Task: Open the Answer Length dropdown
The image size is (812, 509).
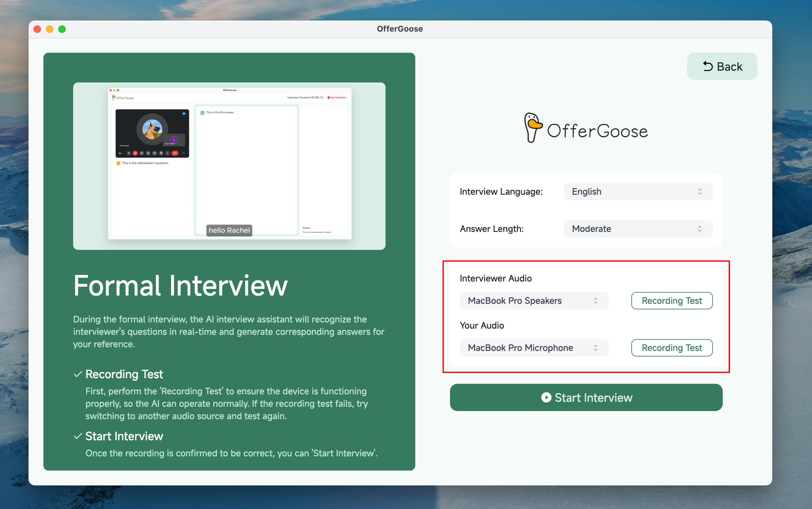Action: [638, 229]
